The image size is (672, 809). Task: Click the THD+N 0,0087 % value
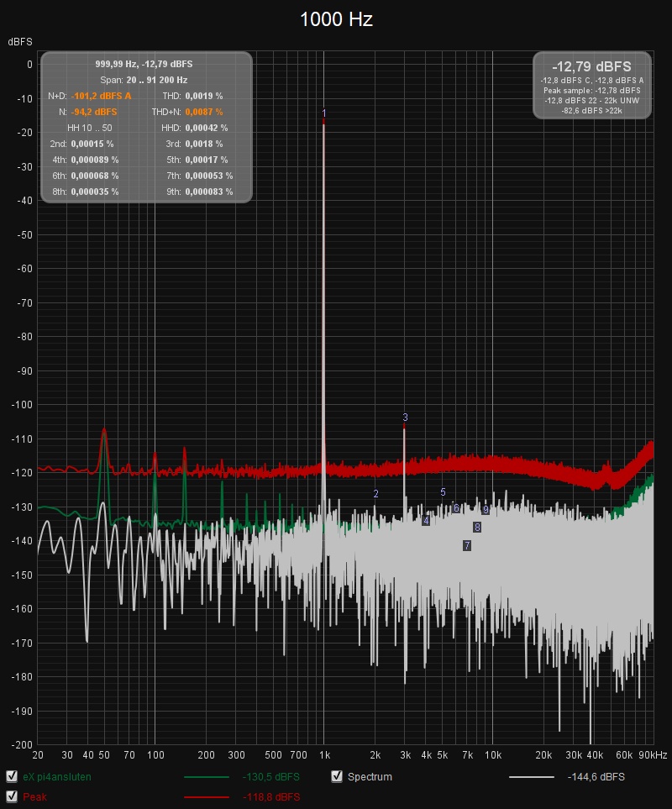(x=204, y=112)
